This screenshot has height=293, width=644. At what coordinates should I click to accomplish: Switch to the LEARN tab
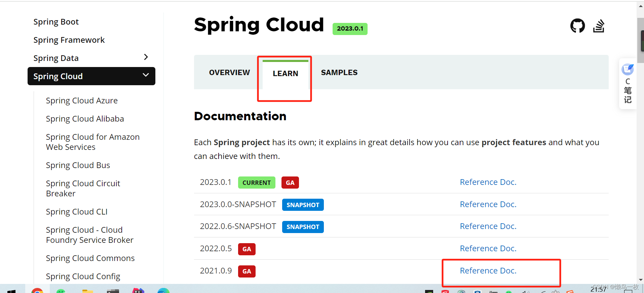(285, 73)
